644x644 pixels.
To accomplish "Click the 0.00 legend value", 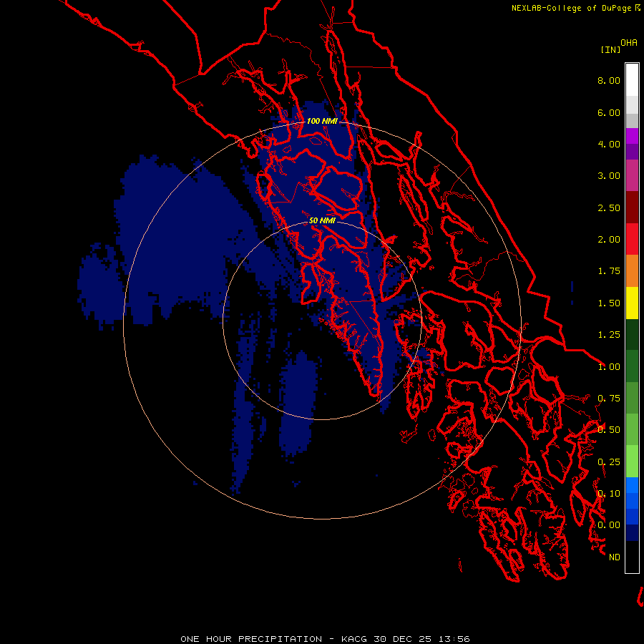I will pyautogui.click(x=609, y=525).
